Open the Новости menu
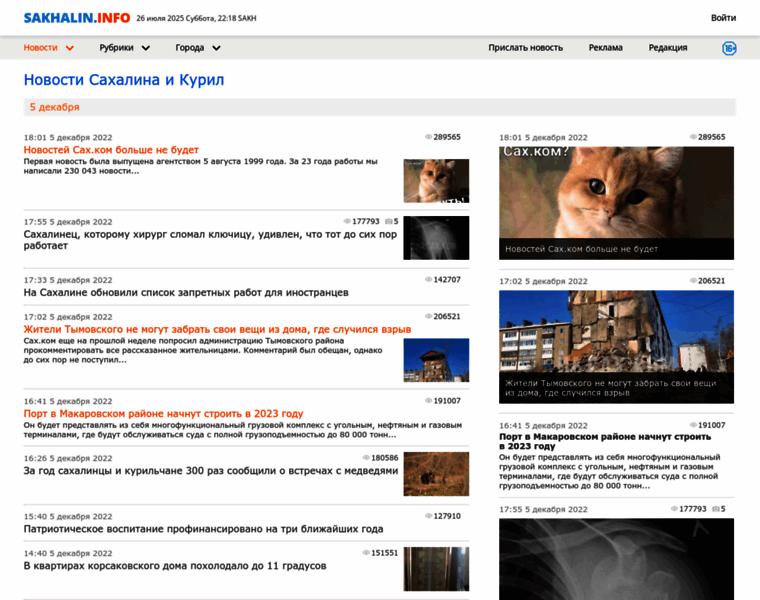Image resolution: width=760 pixels, height=600 pixels. [41, 47]
